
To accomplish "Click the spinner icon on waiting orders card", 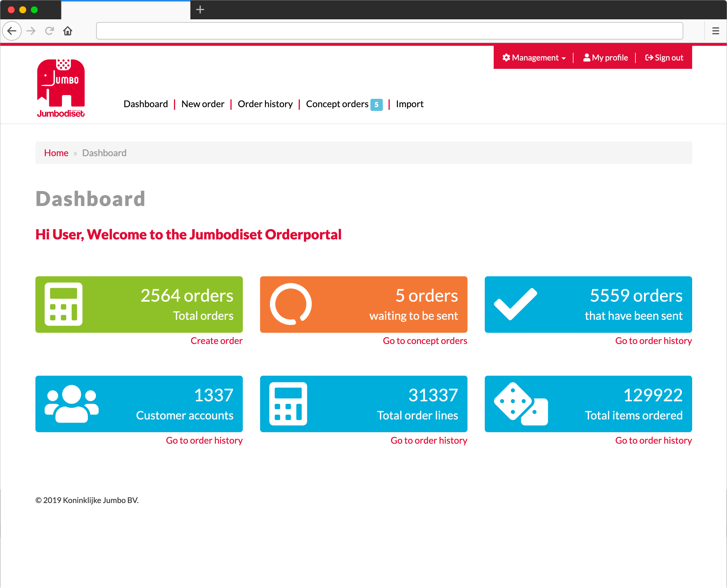I will click(291, 304).
